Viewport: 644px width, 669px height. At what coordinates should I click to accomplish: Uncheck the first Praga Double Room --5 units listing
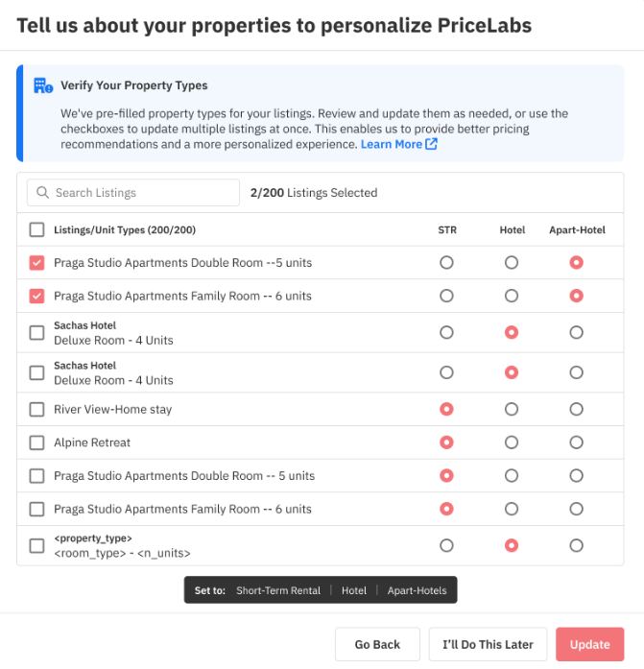point(36,262)
